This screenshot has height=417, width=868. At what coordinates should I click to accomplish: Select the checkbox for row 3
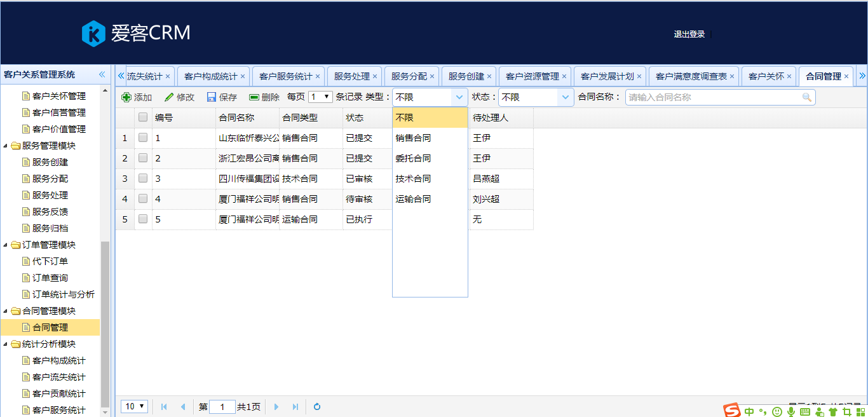click(143, 179)
